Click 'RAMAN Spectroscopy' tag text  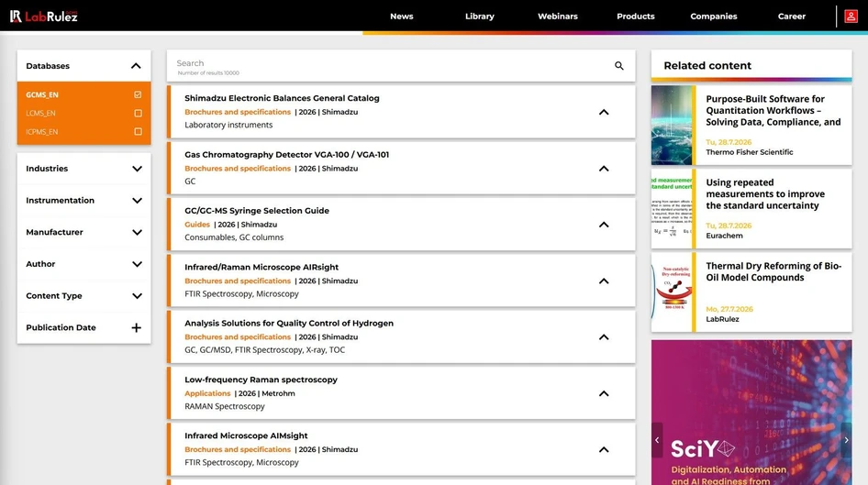[x=225, y=406]
